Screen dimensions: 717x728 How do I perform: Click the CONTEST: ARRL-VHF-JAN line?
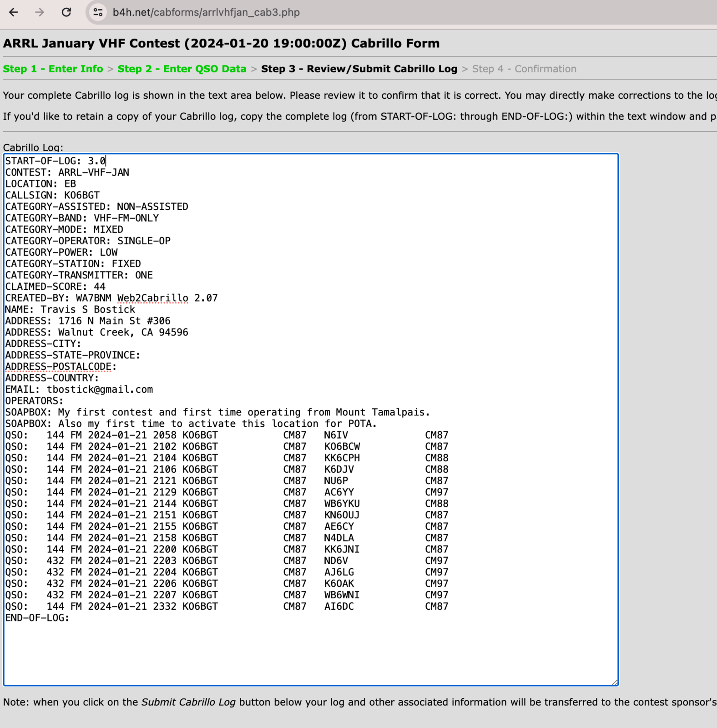point(67,172)
